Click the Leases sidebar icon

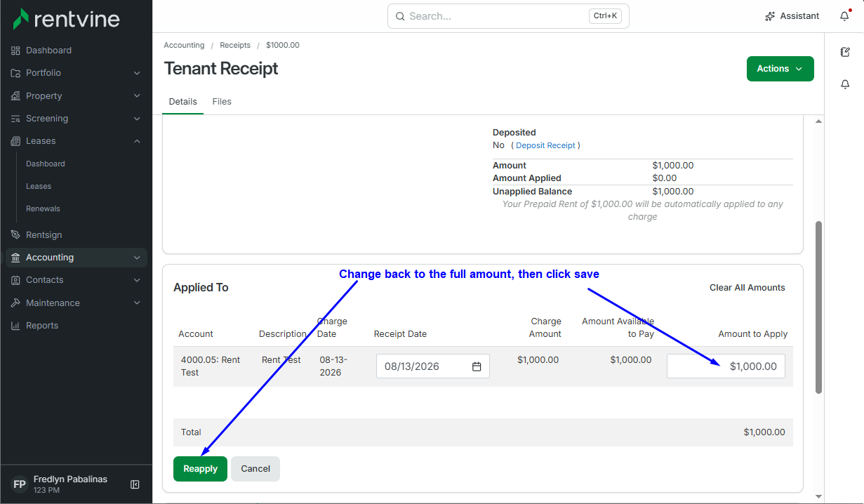tap(15, 141)
